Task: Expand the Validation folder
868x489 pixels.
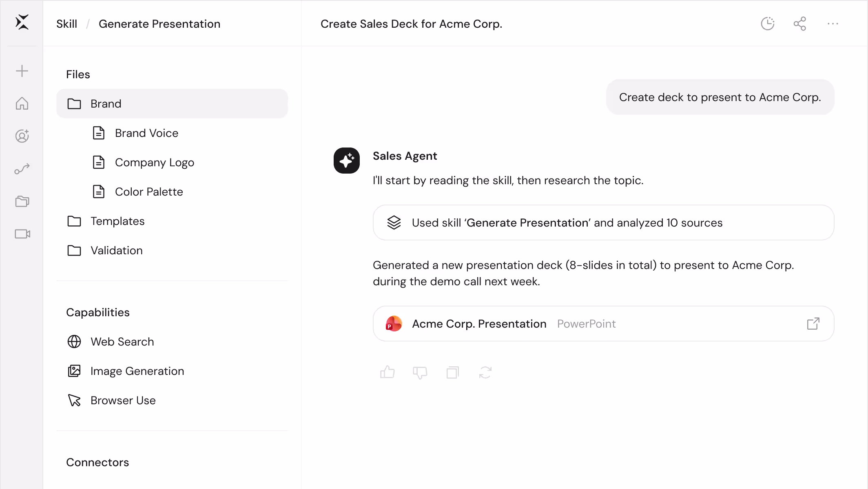Action: click(172, 250)
